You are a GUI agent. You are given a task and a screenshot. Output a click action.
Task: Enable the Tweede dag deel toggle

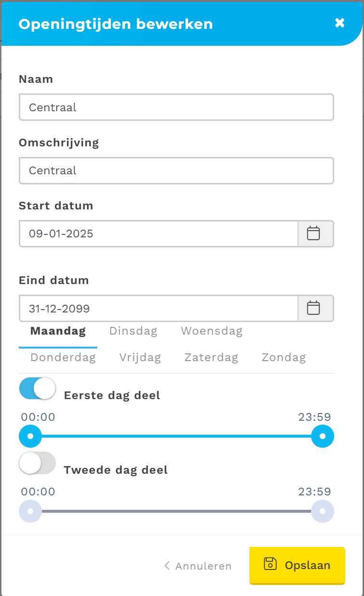pyautogui.click(x=37, y=463)
